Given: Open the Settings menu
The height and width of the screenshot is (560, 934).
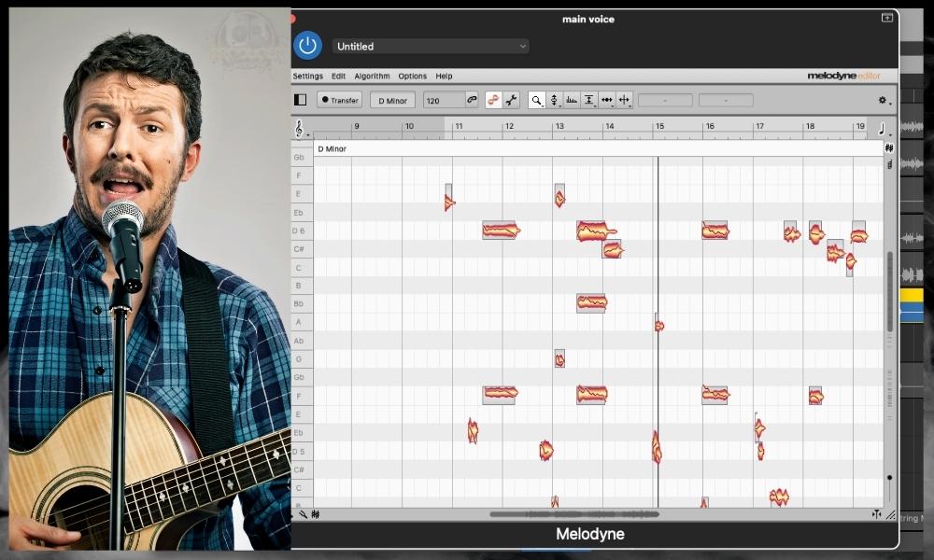Looking at the screenshot, I should 307,77.
